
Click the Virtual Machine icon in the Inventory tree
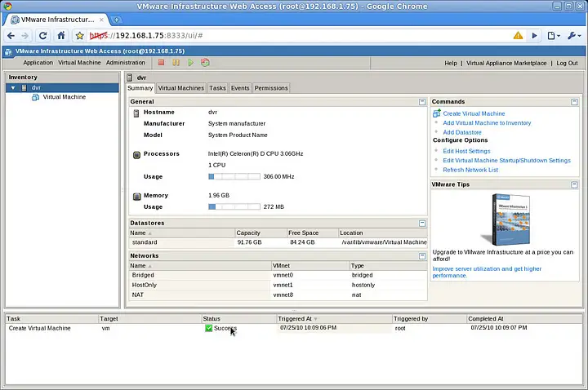point(36,97)
